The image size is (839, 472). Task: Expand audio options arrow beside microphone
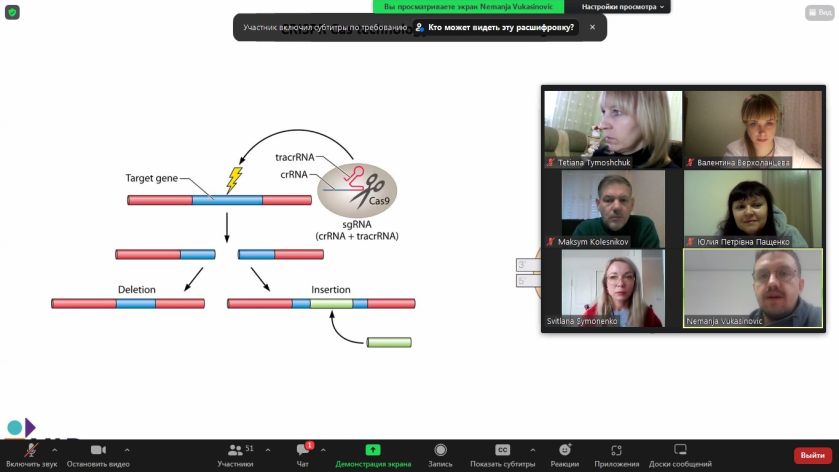click(55, 450)
